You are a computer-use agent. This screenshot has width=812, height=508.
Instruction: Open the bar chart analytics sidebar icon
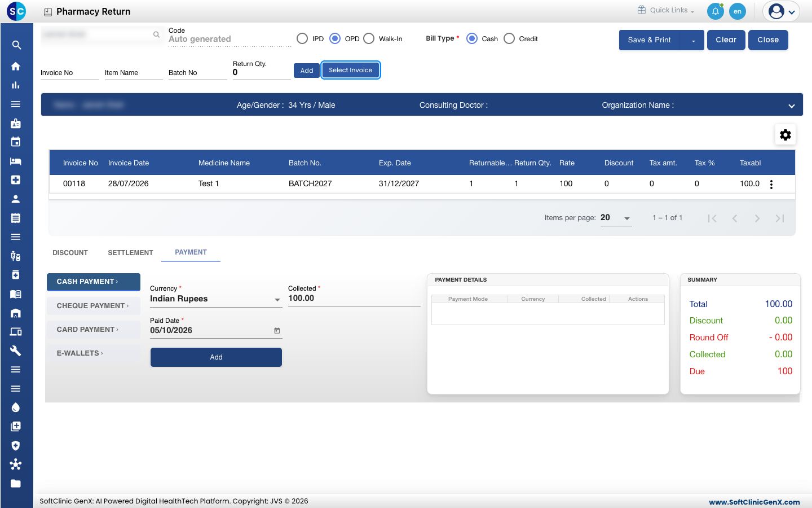(16, 85)
